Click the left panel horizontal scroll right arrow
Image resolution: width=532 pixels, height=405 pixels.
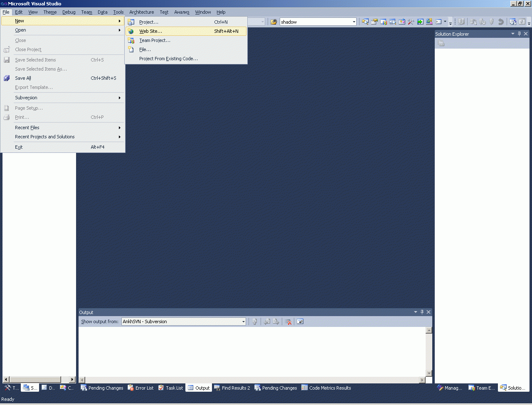[72, 379]
